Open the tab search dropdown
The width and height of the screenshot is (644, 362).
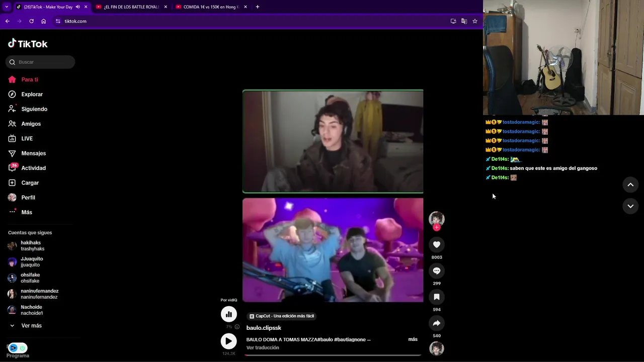click(x=7, y=7)
